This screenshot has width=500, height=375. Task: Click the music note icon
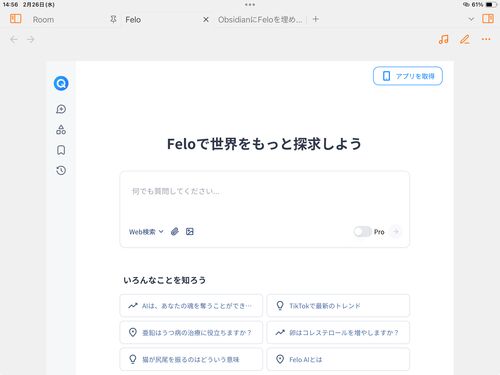click(443, 39)
